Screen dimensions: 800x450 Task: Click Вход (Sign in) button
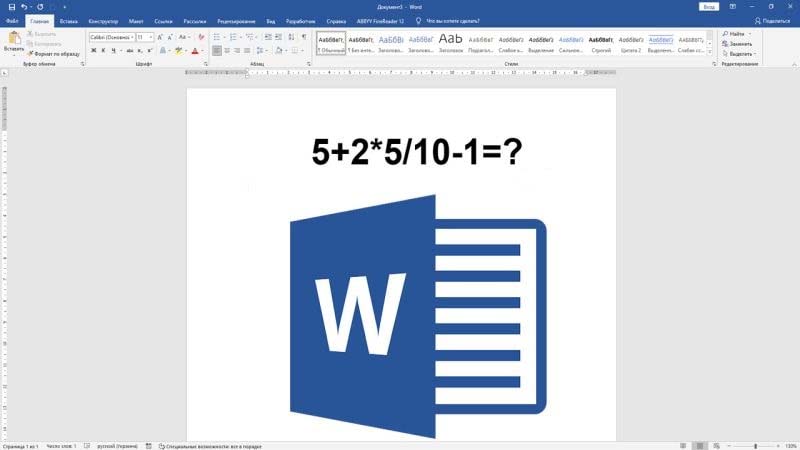[x=709, y=7]
